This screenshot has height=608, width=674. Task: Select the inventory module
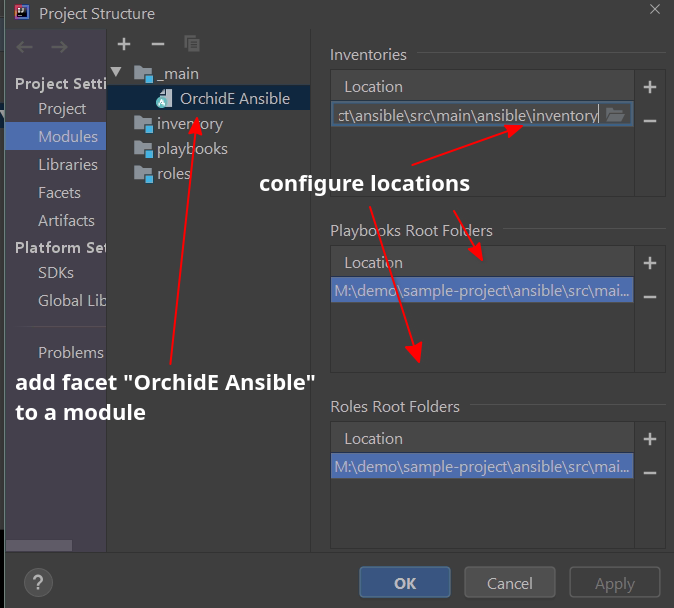(x=178, y=124)
